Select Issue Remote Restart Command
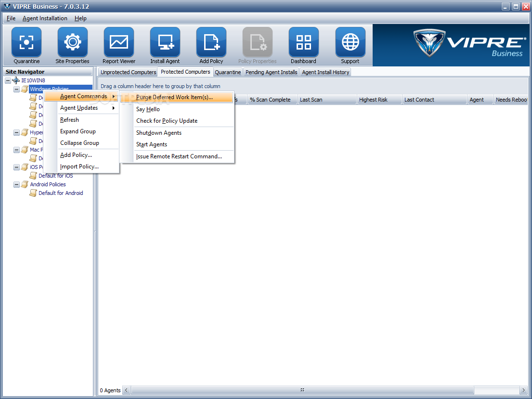The width and height of the screenshot is (532, 399). tap(177, 156)
